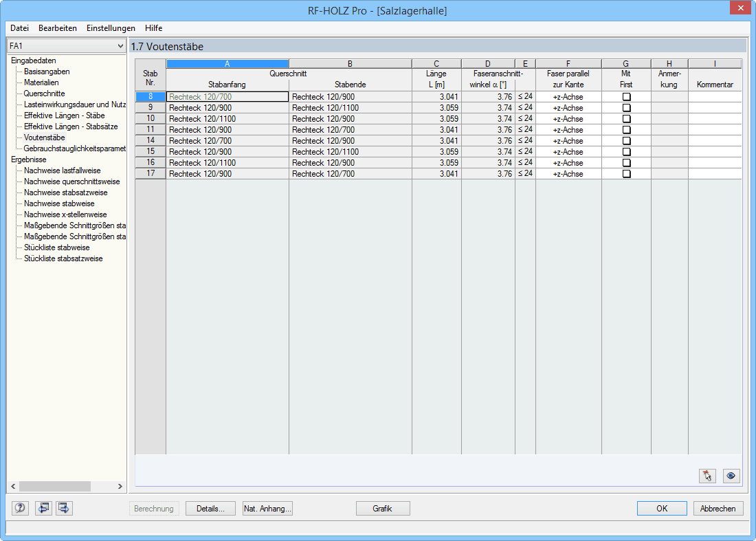The height and width of the screenshot is (541, 756).
Task: Click the ≤ 24 cell of Stab 14
Action: [526, 141]
